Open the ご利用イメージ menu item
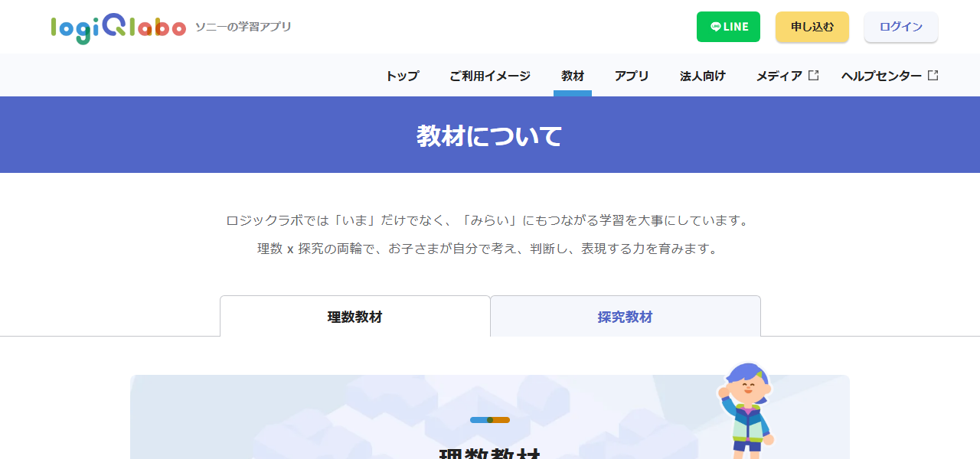The image size is (980, 459). [x=490, y=76]
